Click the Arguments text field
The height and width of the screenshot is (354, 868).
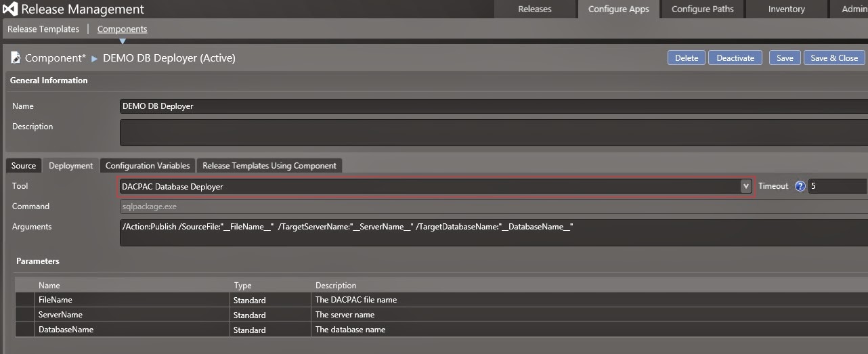[x=494, y=233]
